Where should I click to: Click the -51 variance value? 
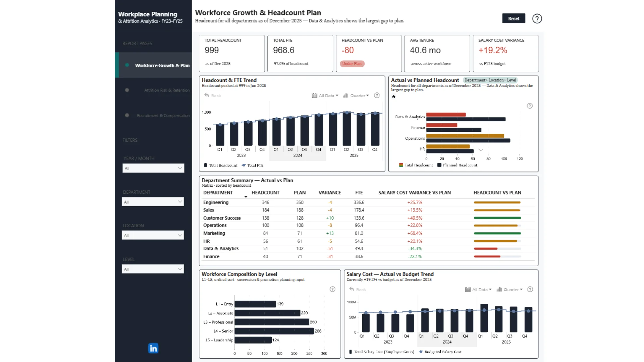329,249
